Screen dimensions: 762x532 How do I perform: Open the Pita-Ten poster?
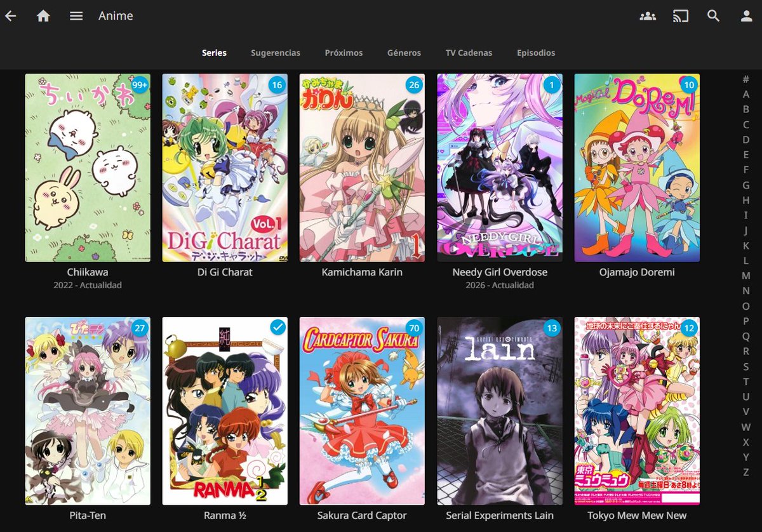[88, 411]
